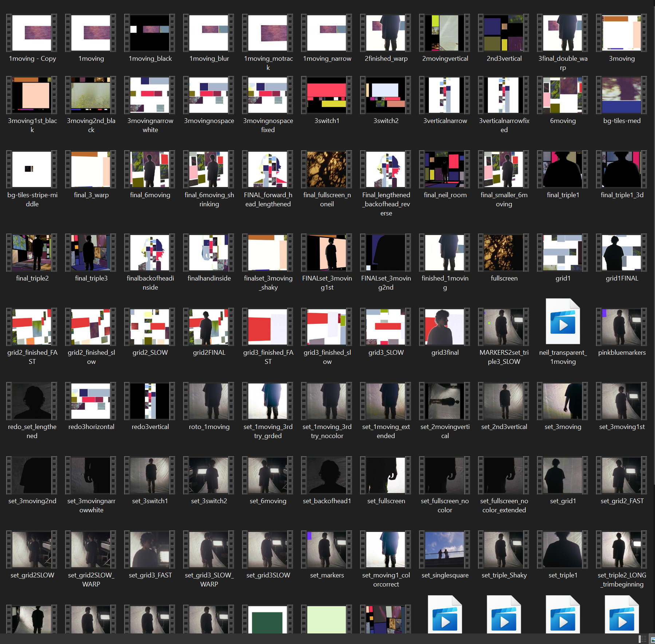Screen dimensions: 655x644
Task: Click the file name "final_triple3"
Action: (91, 278)
